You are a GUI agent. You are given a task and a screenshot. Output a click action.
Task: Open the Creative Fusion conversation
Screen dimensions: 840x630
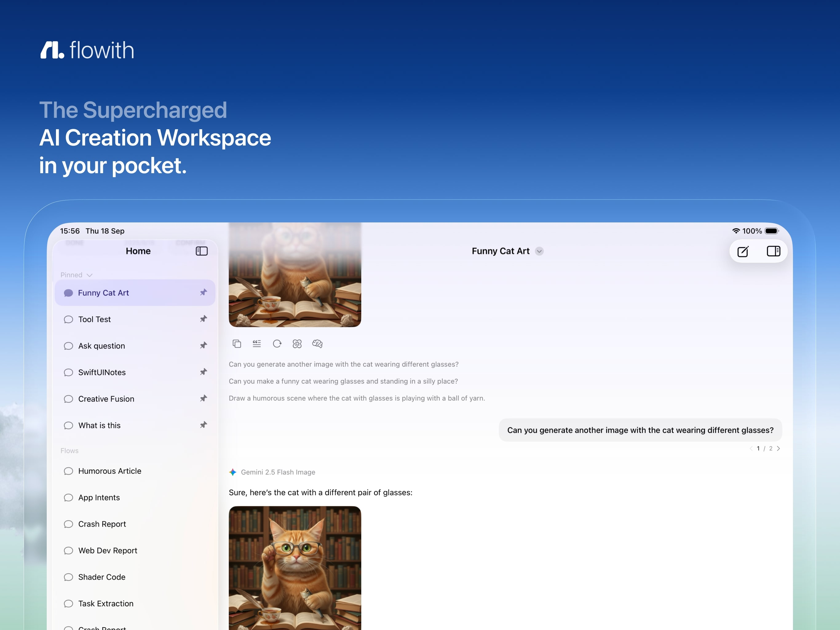point(135,399)
